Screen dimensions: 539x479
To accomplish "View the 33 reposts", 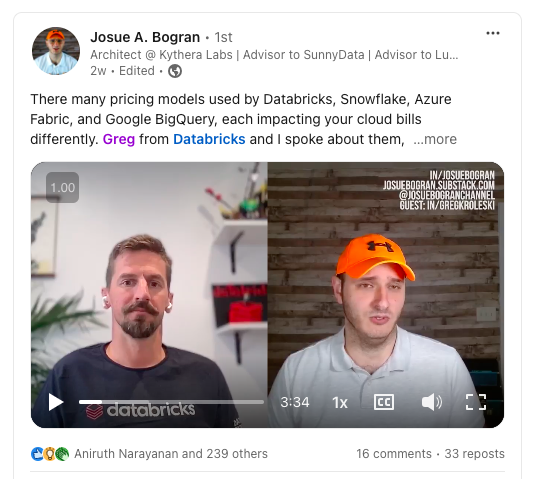I will [474, 454].
